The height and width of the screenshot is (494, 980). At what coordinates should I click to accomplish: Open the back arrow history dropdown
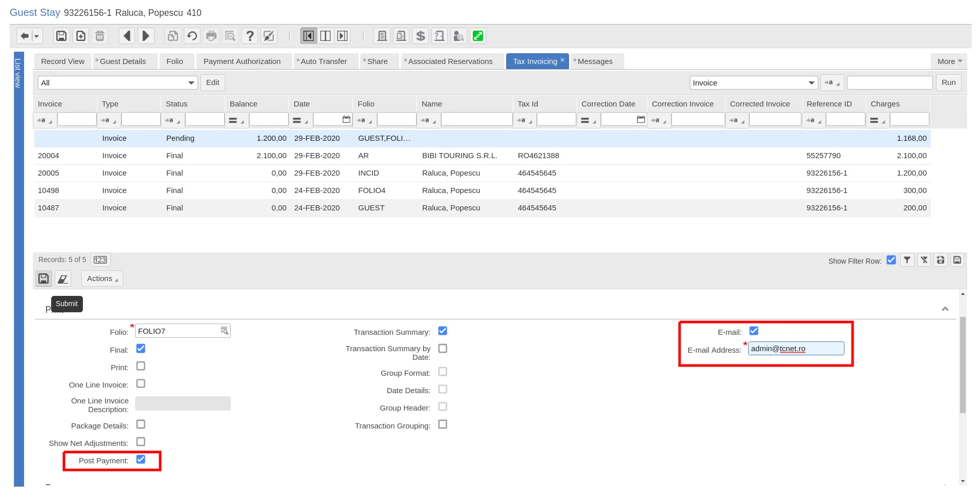click(36, 36)
